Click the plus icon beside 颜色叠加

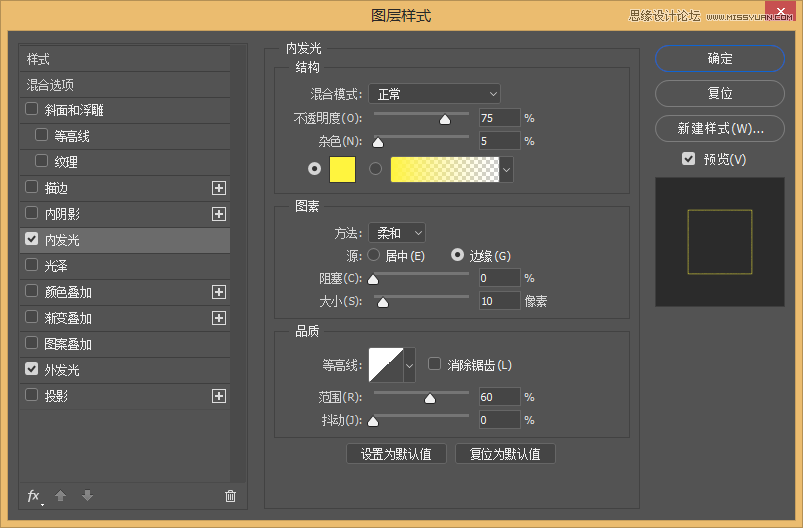(x=219, y=292)
